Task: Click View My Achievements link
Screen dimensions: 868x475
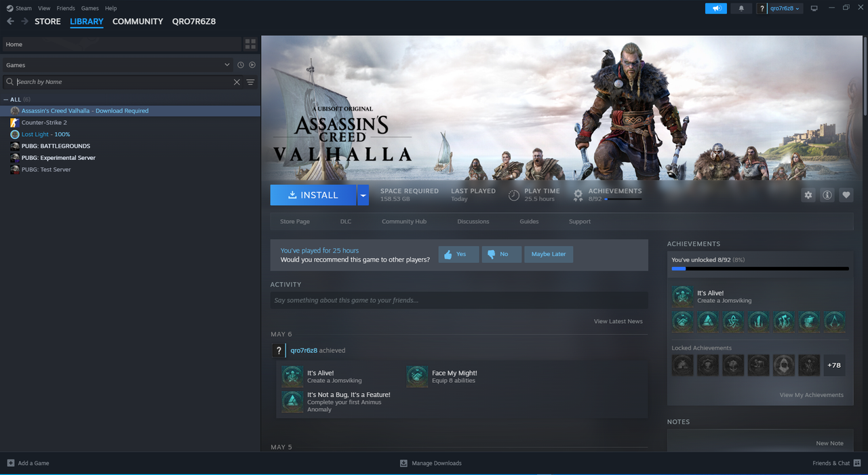Action: point(812,395)
